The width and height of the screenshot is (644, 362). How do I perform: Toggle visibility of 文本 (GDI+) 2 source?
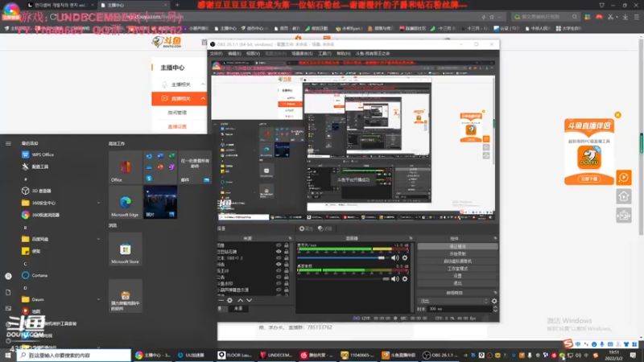pos(279,258)
